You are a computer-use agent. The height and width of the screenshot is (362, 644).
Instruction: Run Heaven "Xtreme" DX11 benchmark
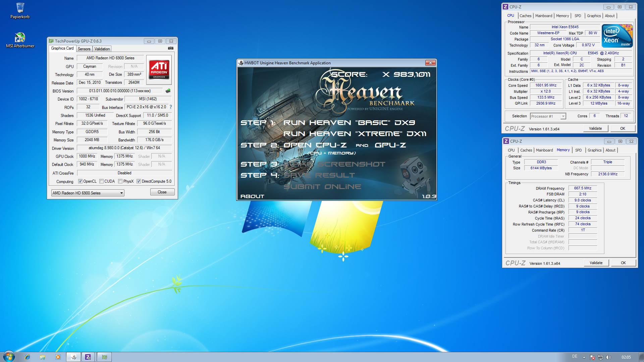pyautogui.click(x=355, y=134)
